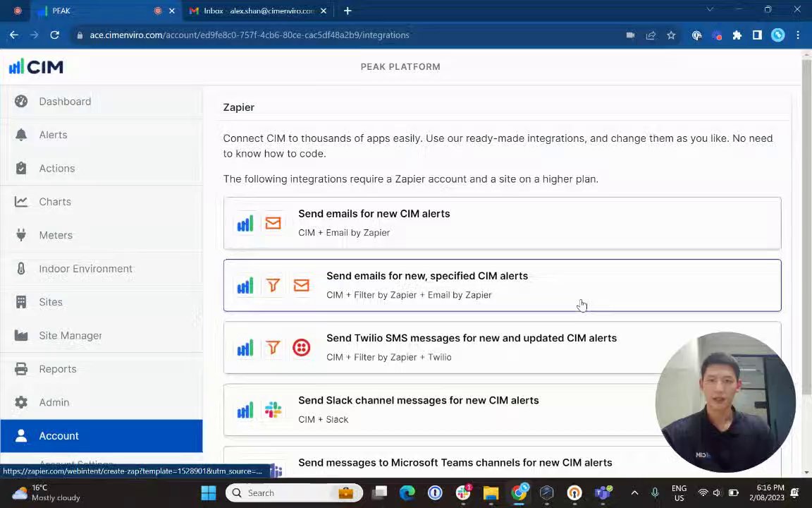Click the Admin gear icon
Viewport: 812px width, 508px height.
point(21,402)
